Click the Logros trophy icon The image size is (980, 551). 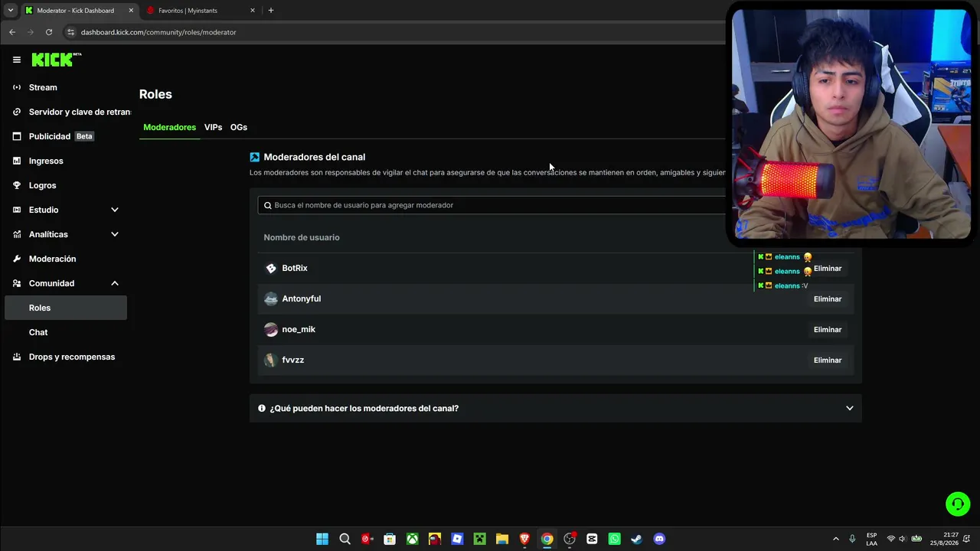[17, 185]
